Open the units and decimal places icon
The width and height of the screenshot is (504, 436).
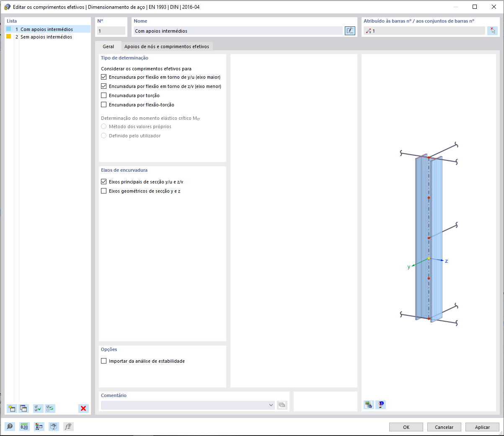click(x=24, y=426)
